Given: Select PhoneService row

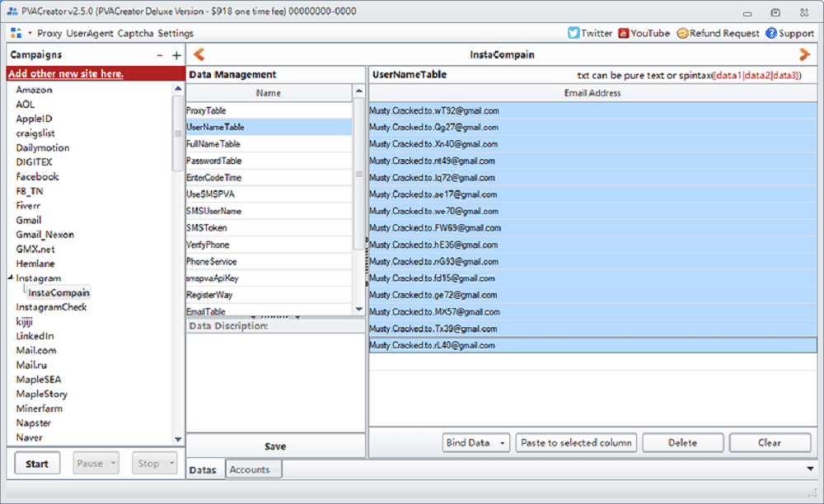Looking at the screenshot, I should [x=269, y=261].
